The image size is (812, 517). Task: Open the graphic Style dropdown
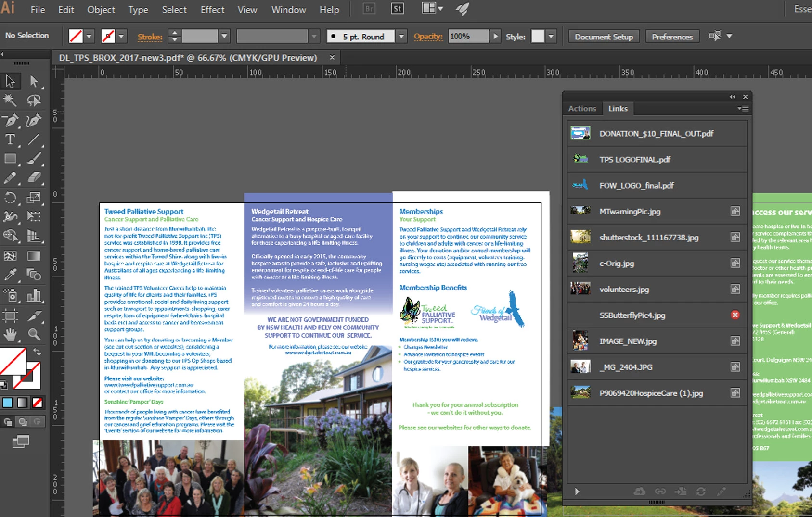click(x=551, y=36)
